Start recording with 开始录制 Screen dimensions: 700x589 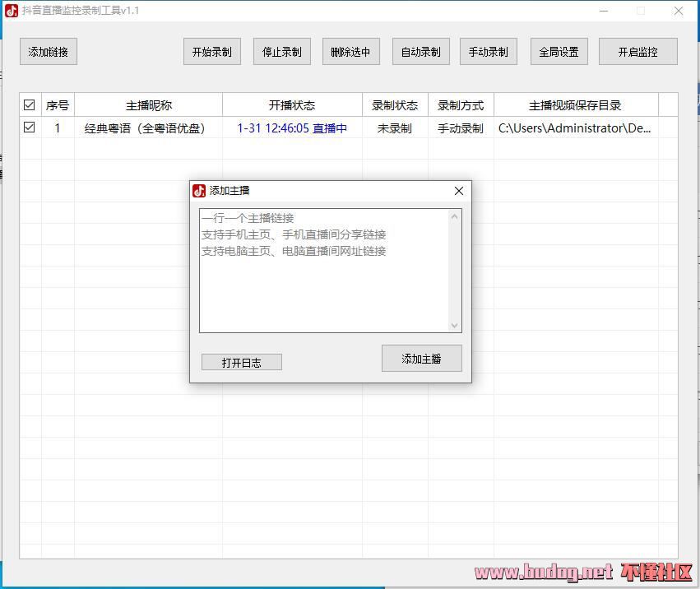212,52
